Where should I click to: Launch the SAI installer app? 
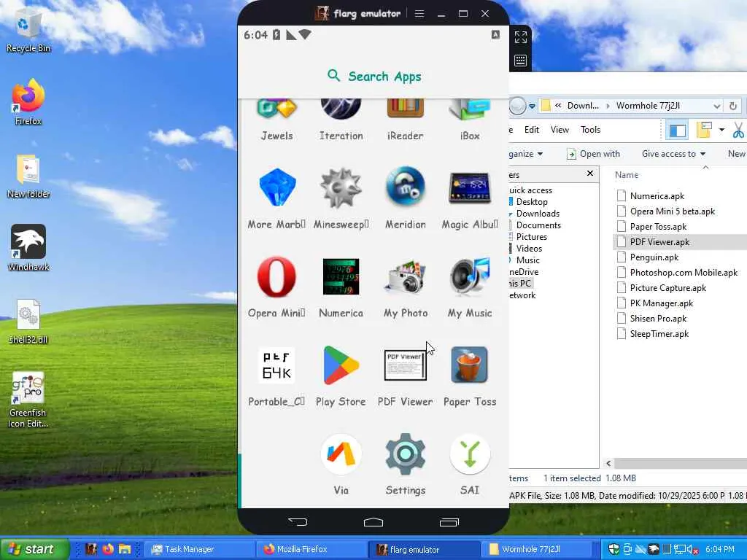coord(470,464)
